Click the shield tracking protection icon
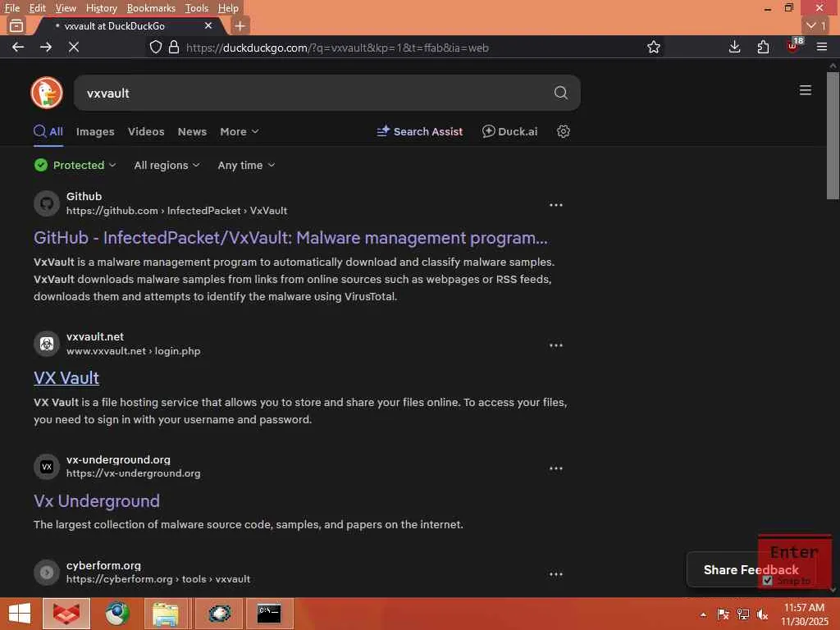This screenshot has width=840, height=630. [155, 47]
